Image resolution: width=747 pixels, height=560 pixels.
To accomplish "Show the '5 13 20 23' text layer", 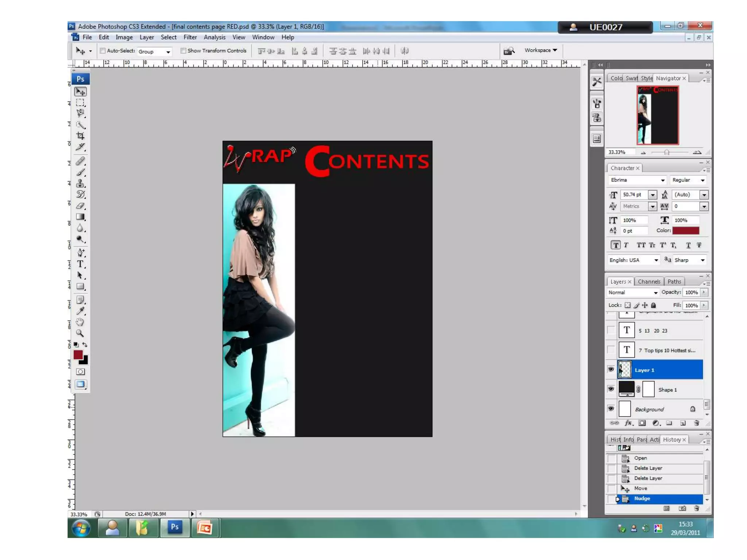I will pos(611,330).
